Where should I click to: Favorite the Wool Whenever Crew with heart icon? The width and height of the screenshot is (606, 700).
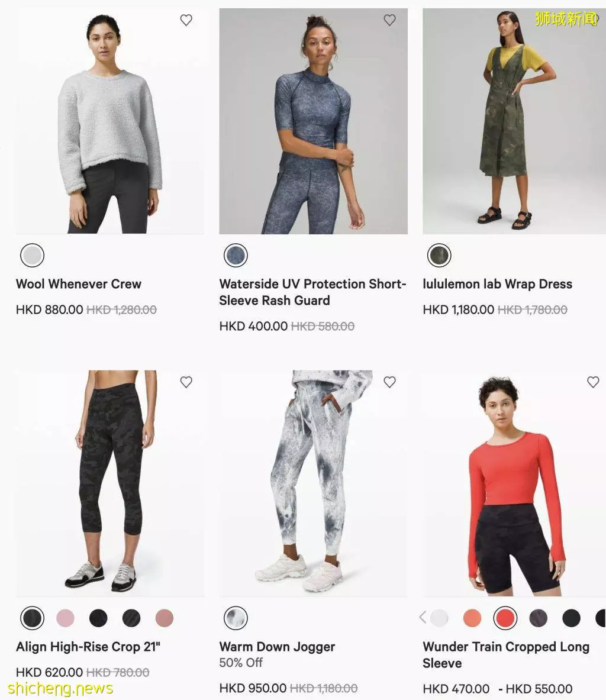[x=186, y=20]
